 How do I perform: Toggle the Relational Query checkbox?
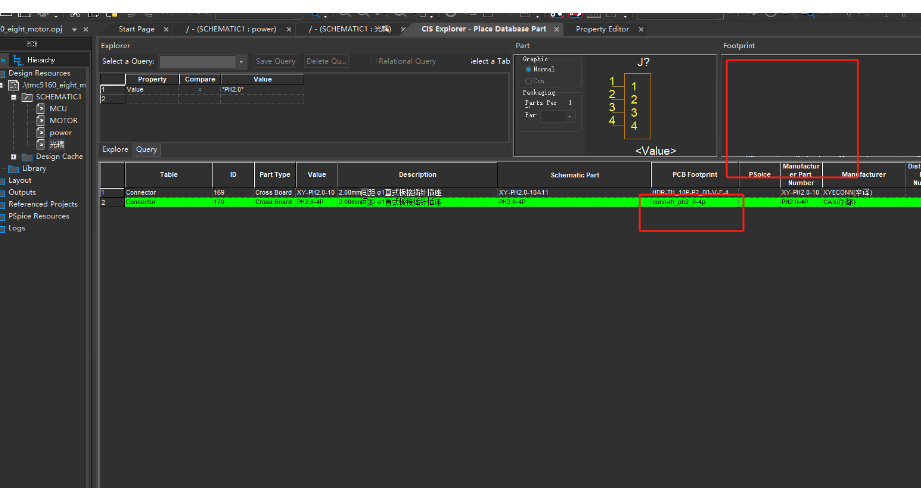373,61
